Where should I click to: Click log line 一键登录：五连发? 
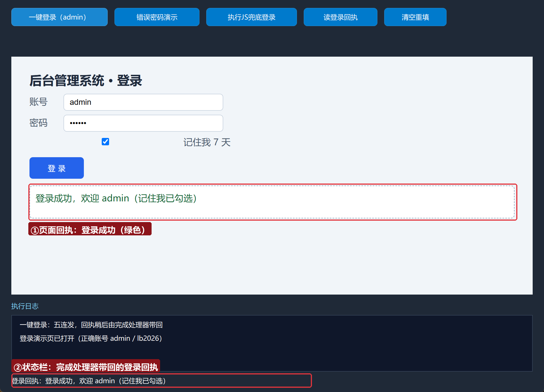pos(91,325)
